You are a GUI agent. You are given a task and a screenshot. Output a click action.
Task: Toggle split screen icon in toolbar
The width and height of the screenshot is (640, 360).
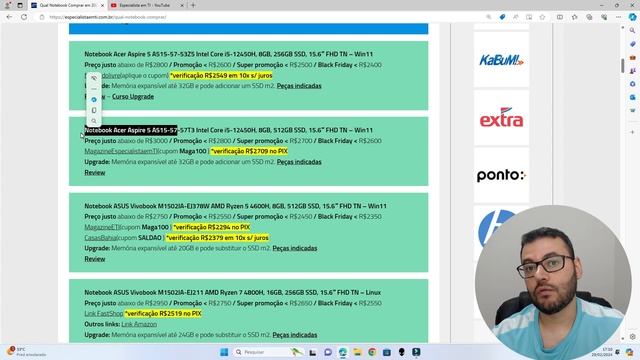click(x=560, y=17)
